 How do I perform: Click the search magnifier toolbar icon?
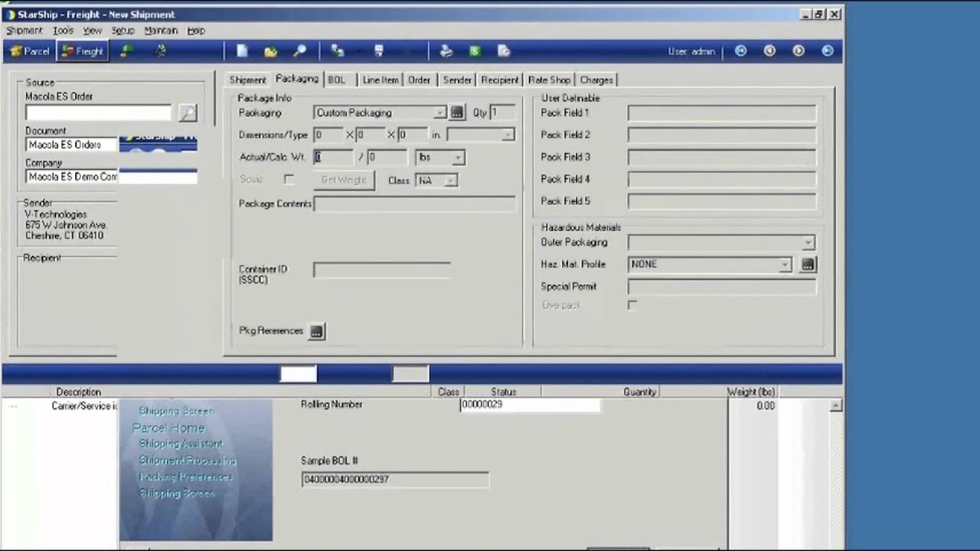pyautogui.click(x=300, y=51)
